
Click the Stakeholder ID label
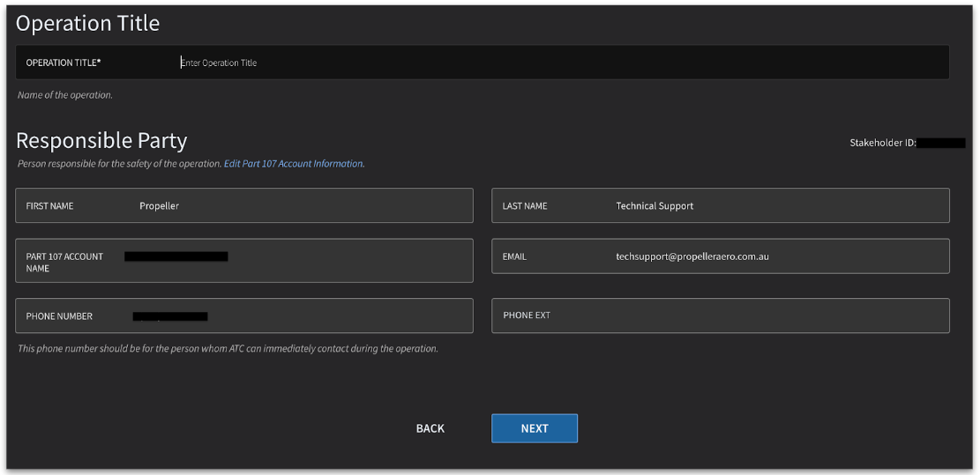(882, 143)
